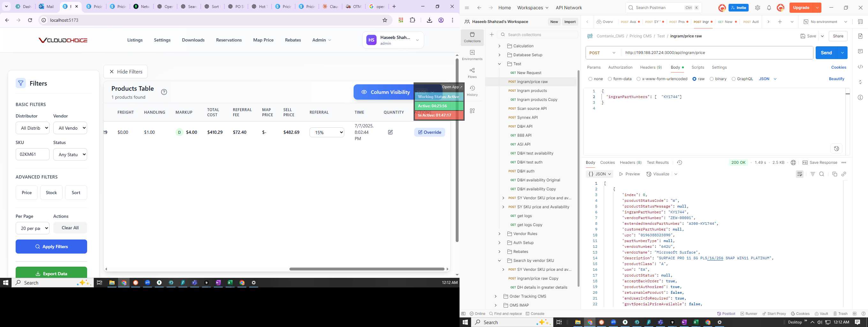The height and width of the screenshot is (327, 868).
Task: Click Hide Filters button
Action: (125, 72)
